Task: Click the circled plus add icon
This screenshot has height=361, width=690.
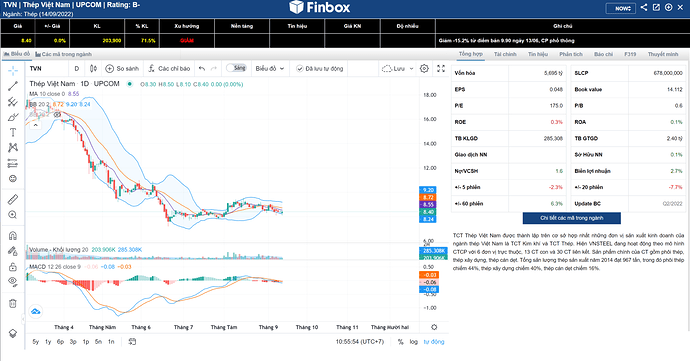Action: tap(668, 7)
